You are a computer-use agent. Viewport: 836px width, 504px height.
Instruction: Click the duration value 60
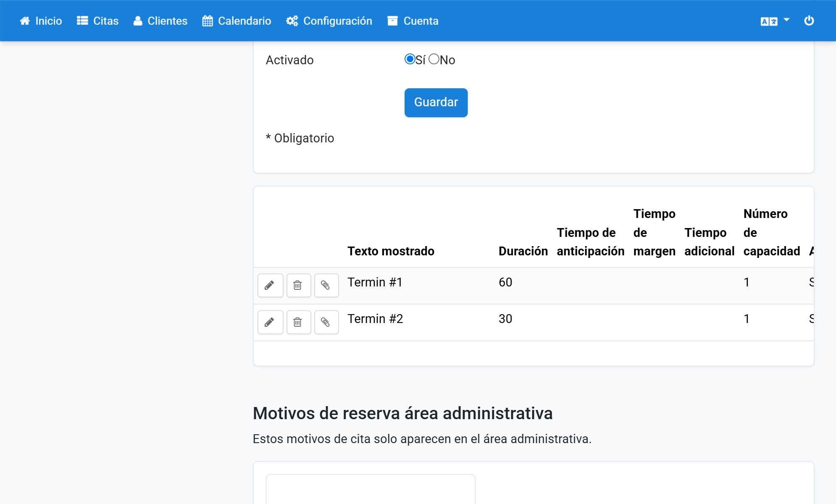[505, 282]
